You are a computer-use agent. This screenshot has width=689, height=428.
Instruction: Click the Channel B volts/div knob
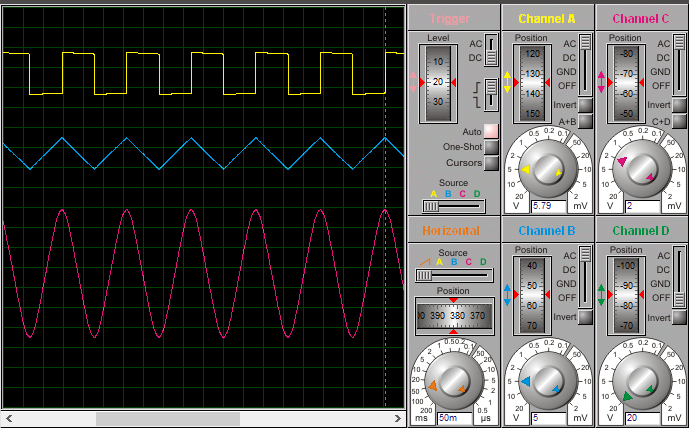point(548,381)
